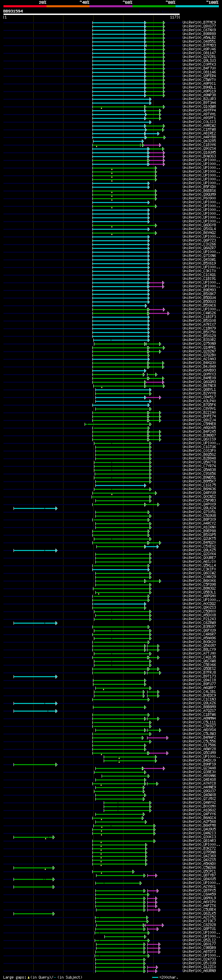Click hit label UniRef100_Q9FER4
Screen dimensions: 222x980
pos(199,76)
